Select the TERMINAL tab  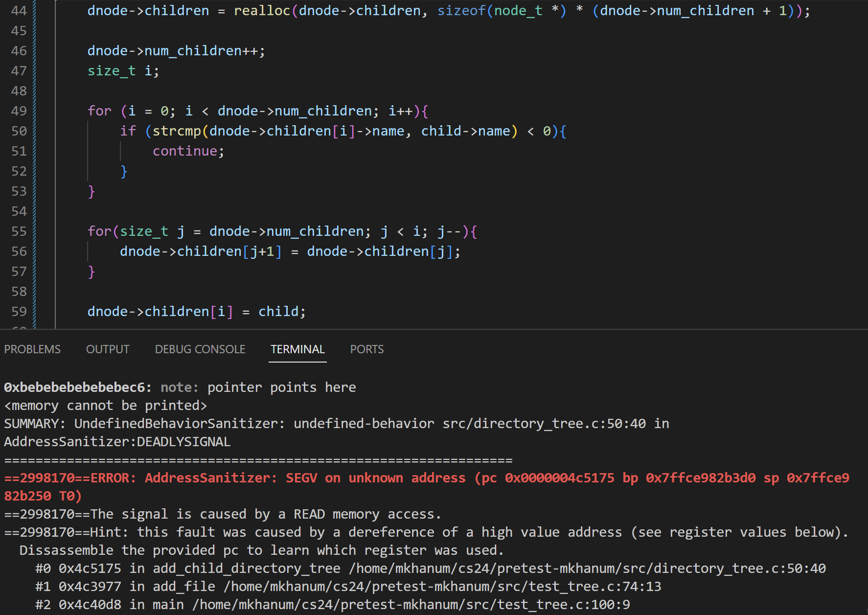(x=297, y=349)
